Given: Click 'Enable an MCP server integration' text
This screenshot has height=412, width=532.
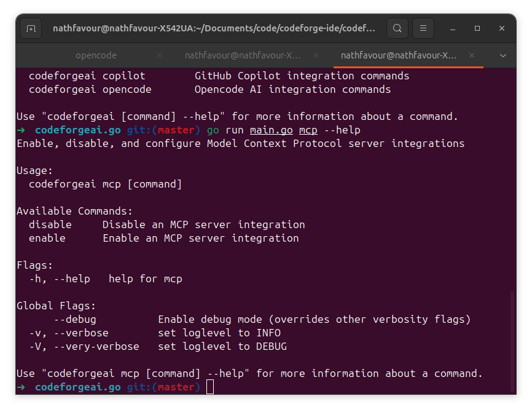Looking at the screenshot, I should click(x=200, y=238).
